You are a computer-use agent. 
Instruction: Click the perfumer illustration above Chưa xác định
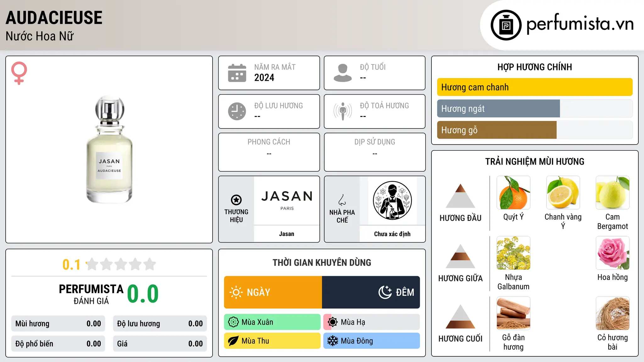392,200
